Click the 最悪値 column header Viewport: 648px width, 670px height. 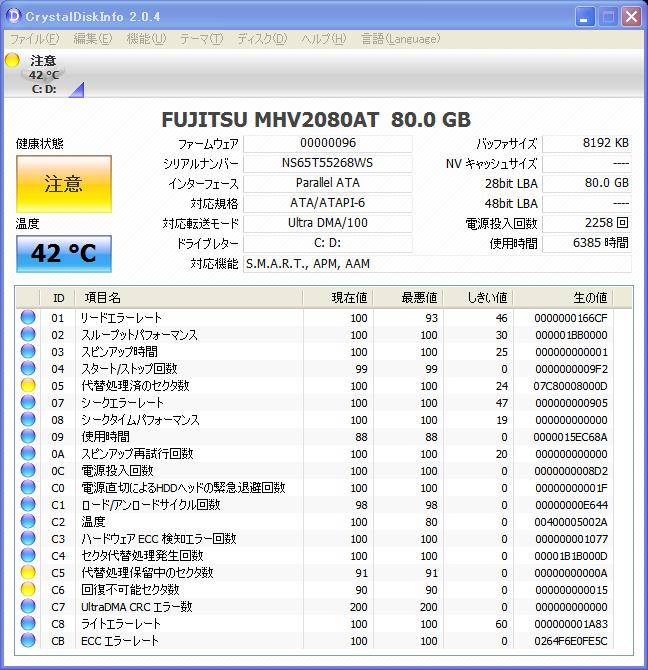click(408, 298)
